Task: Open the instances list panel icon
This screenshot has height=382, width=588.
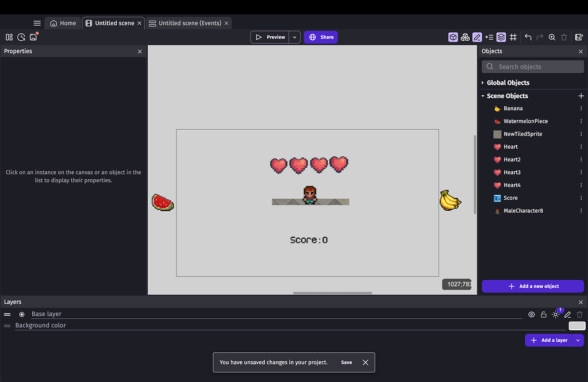Action: (x=489, y=37)
